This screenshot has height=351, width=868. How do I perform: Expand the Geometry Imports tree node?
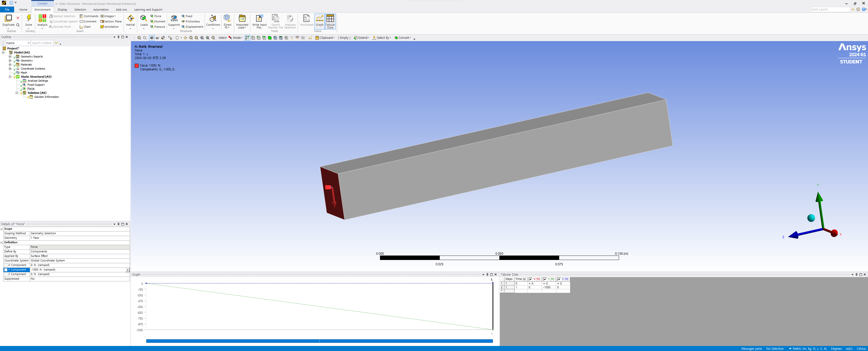[10, 56]
